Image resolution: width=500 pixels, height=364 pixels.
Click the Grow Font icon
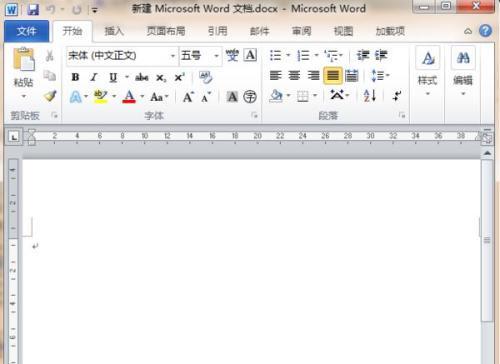tap(188, 97)
